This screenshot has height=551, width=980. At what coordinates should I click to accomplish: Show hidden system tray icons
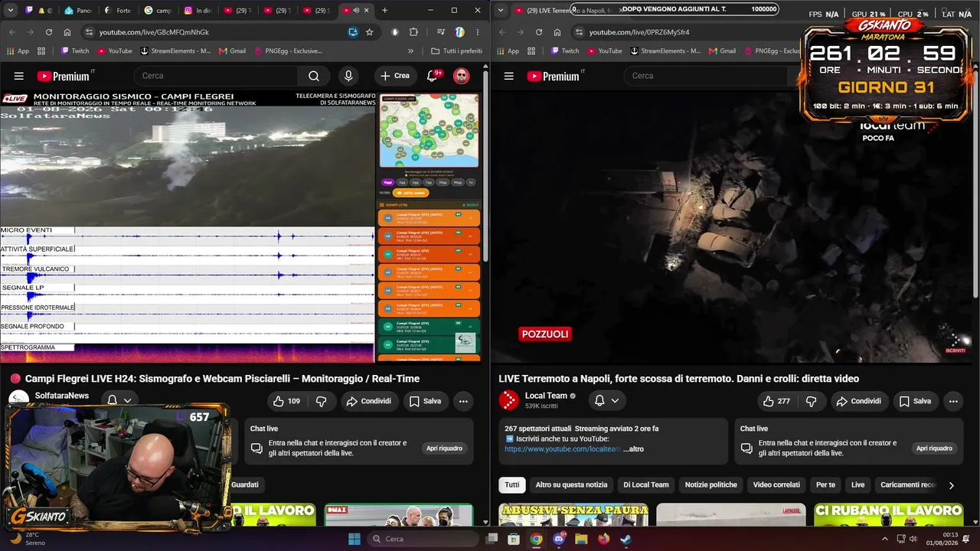click(885, 539)
